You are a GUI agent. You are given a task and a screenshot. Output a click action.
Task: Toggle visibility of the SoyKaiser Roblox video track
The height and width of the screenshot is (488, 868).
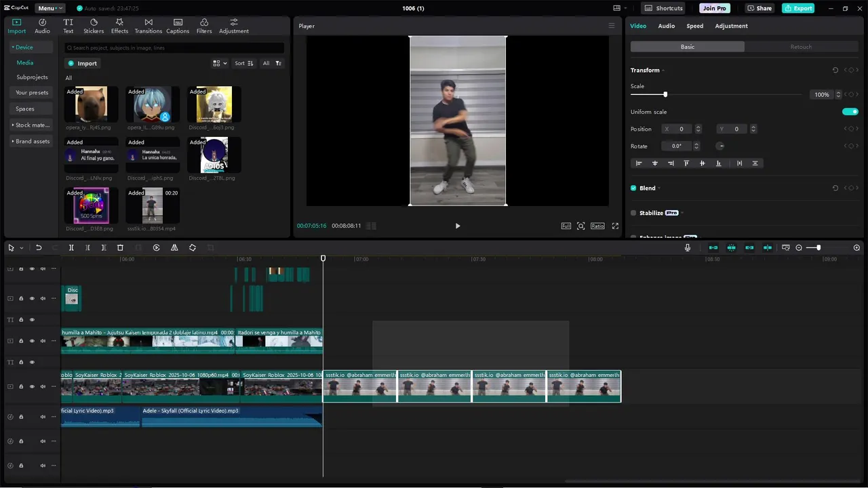32,386
